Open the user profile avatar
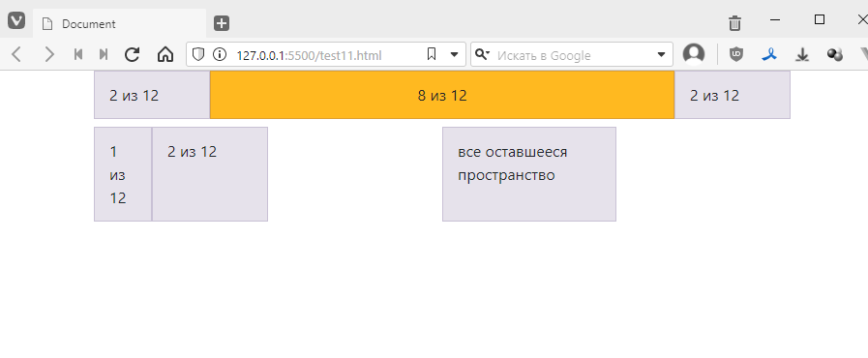This screenshot has height=358, width=868. [x=694, y=54]
